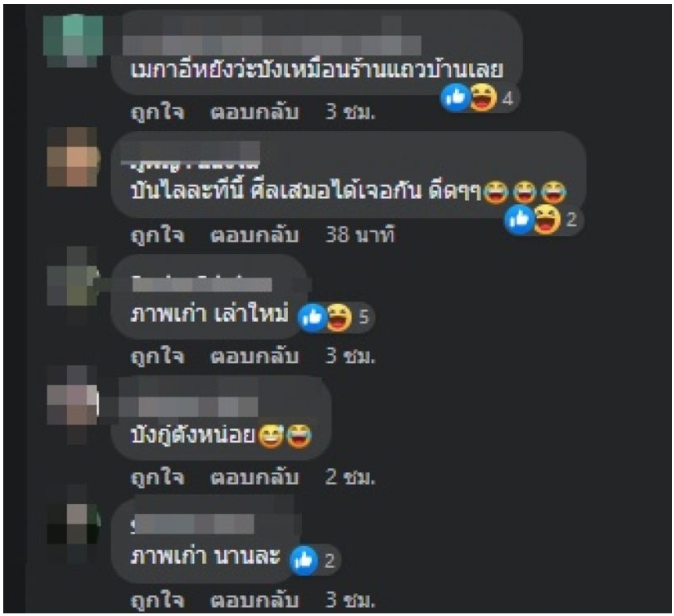This screenshot has height=616, width=674.
Task: Click ถูกใจ under the บังกู้ดังหน่อย comment
Action: pos(158,477)
